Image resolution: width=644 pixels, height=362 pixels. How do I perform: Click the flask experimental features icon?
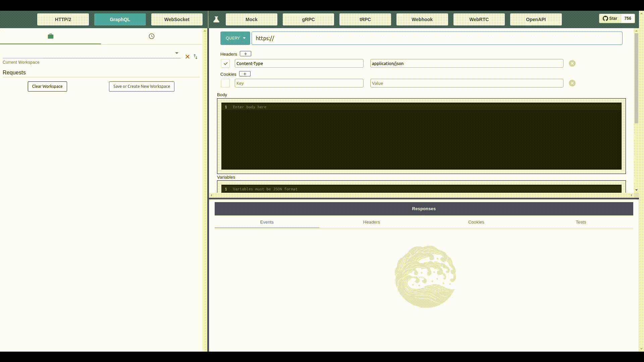pos(216,19)
